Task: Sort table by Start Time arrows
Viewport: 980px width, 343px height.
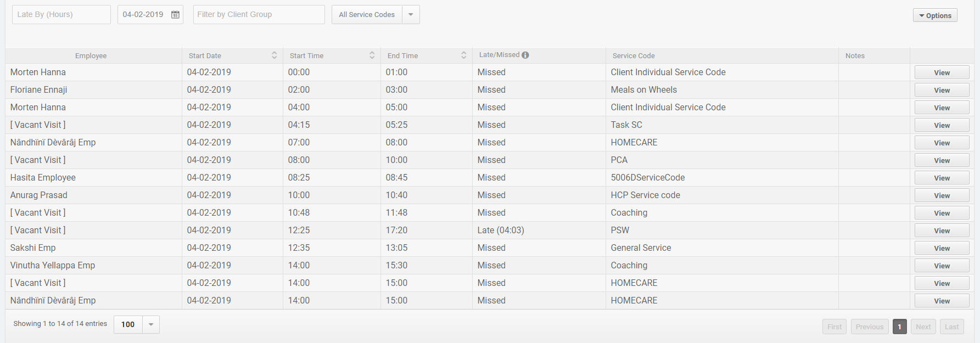Action: (x=372, y=55)
